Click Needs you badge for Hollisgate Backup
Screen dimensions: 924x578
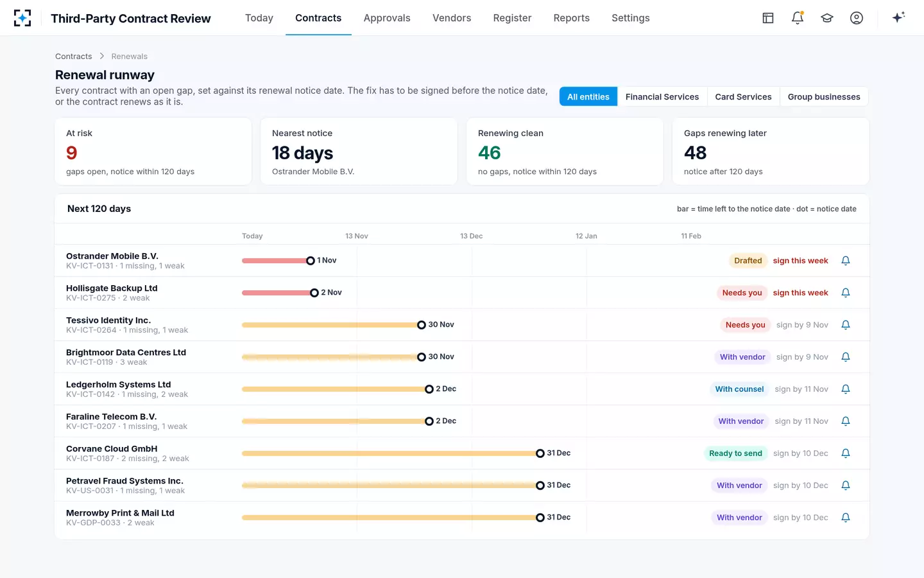742,293
